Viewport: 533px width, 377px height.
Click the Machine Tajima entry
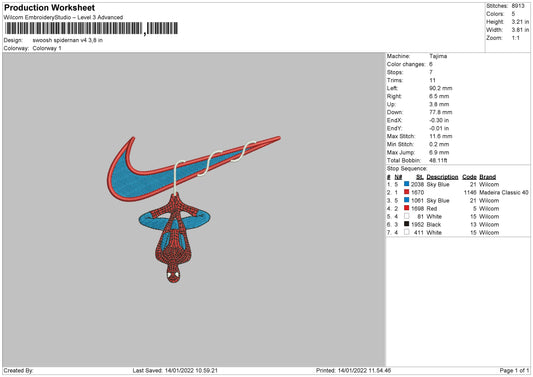(x=417, y=56)
